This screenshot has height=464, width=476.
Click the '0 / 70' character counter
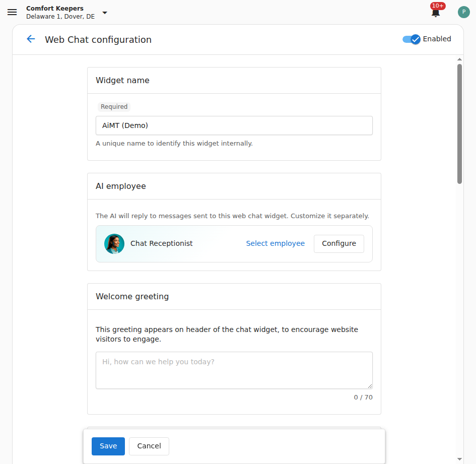(363, 397)
